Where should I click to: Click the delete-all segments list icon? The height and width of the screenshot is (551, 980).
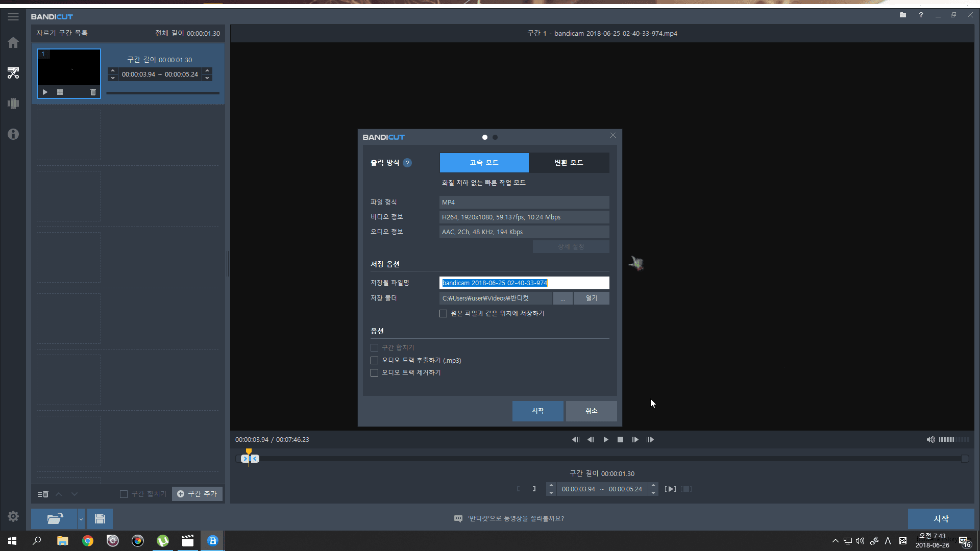pos(43,494)
